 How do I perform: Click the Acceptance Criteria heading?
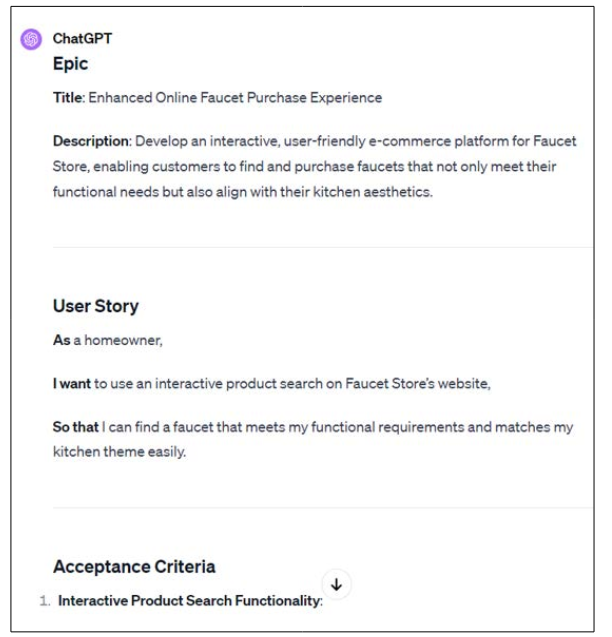pos(134,567)
